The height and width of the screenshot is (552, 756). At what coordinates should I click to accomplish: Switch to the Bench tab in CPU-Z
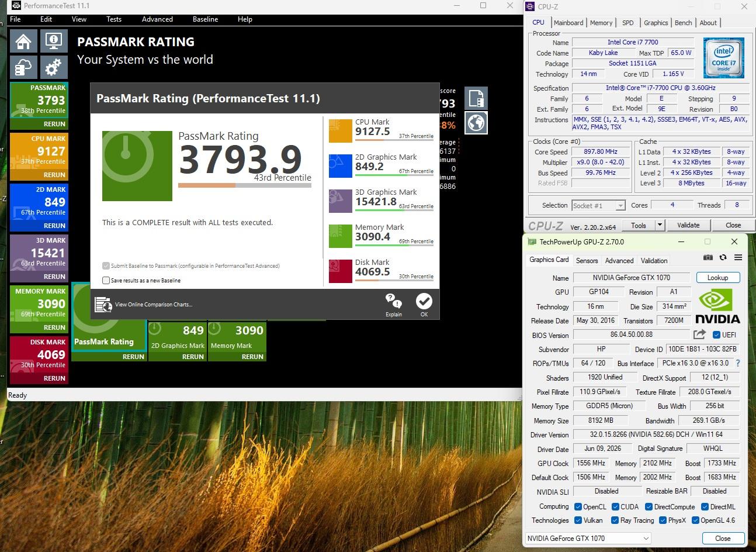[683, 23]
